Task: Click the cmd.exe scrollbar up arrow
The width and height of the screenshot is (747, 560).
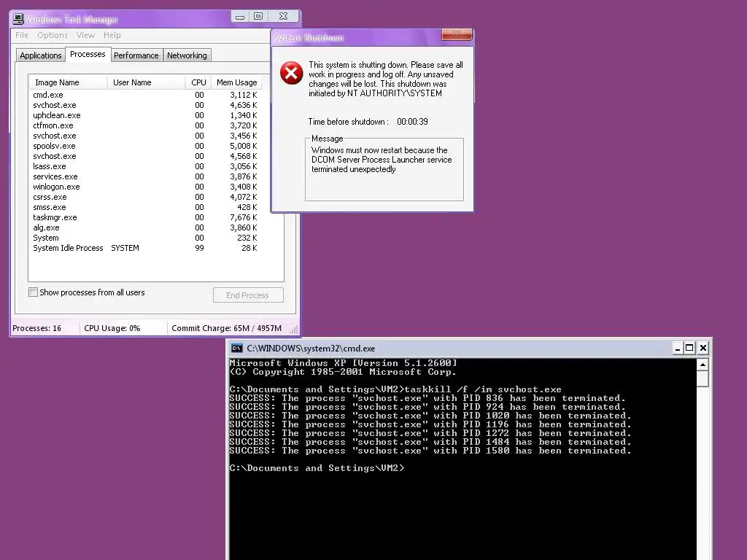Action: tap(703, 365)
